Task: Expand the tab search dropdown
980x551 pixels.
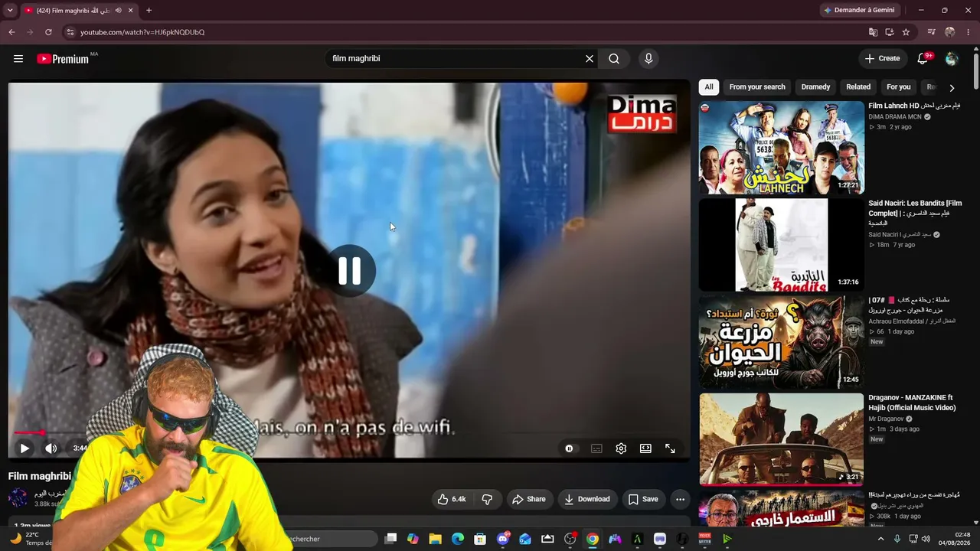Action: pos(10,11)
